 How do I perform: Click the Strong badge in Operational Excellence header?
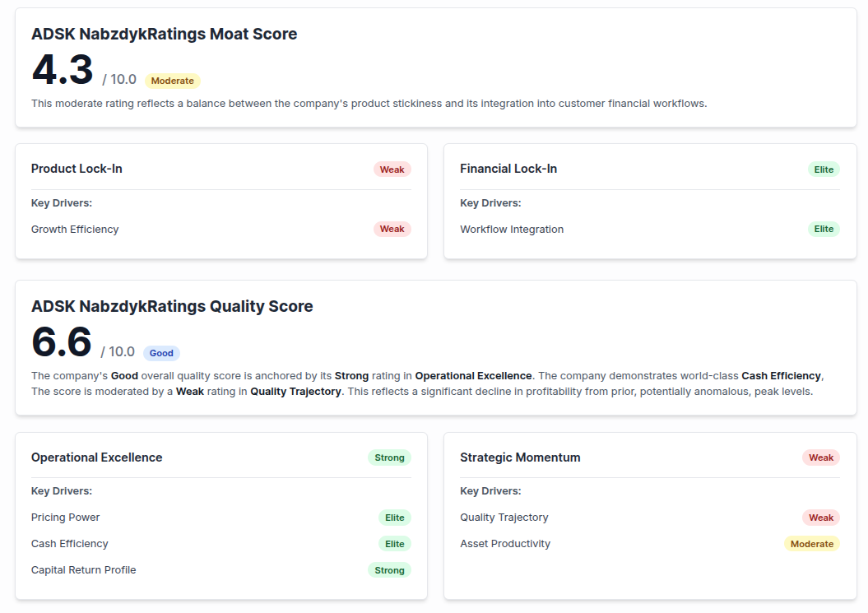click(389, 457)
